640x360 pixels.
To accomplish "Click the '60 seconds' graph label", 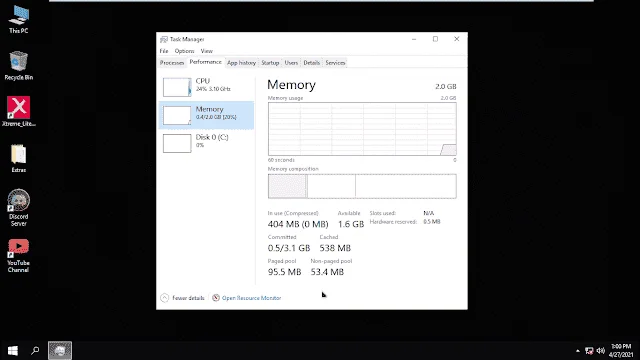I will (x=281, y=160).
